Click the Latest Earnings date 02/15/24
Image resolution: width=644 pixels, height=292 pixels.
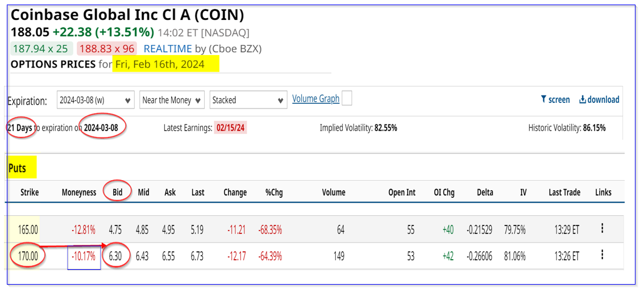point(230,128)
